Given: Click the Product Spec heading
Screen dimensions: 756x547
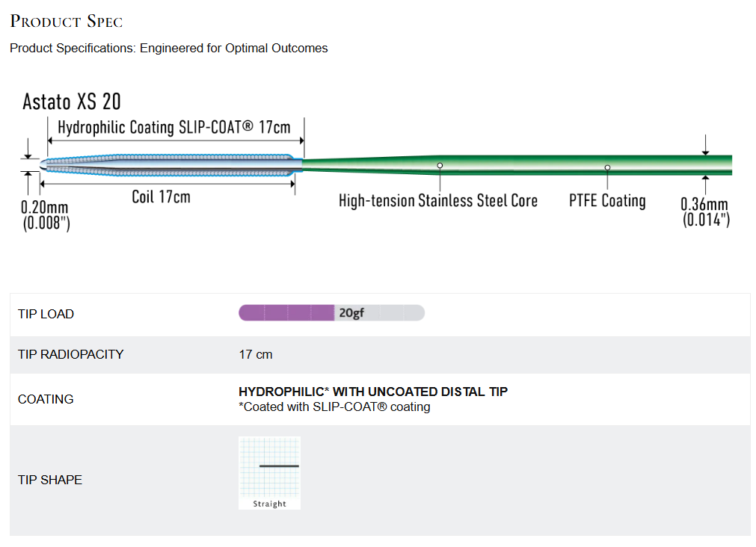Looking at the screenshot, I should pos(67,21).
